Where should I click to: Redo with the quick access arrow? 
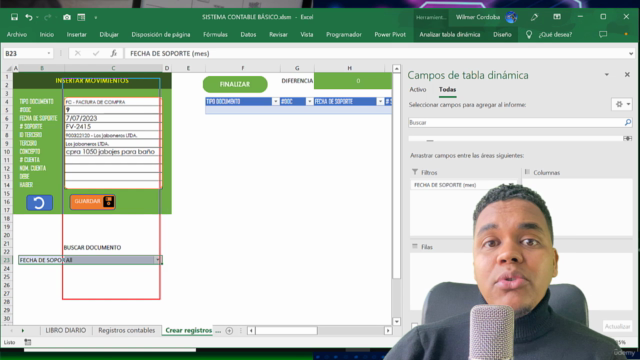[47, 17]
